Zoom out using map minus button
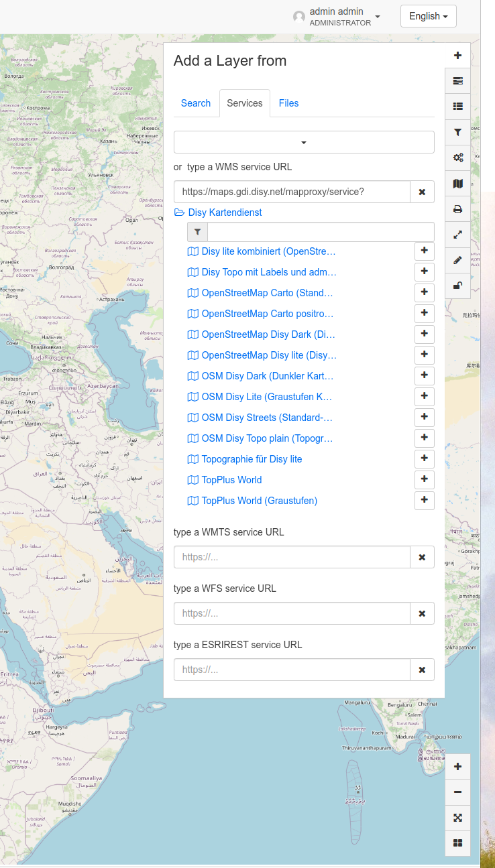Image resolution: width=495 pixels, height=868 pixels. [x=457, y=792]
